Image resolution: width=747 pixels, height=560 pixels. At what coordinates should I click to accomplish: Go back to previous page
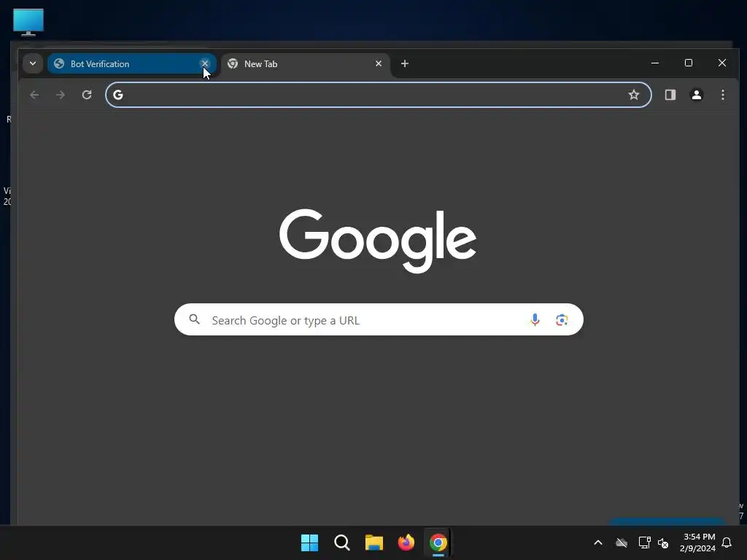click(34, 95)
